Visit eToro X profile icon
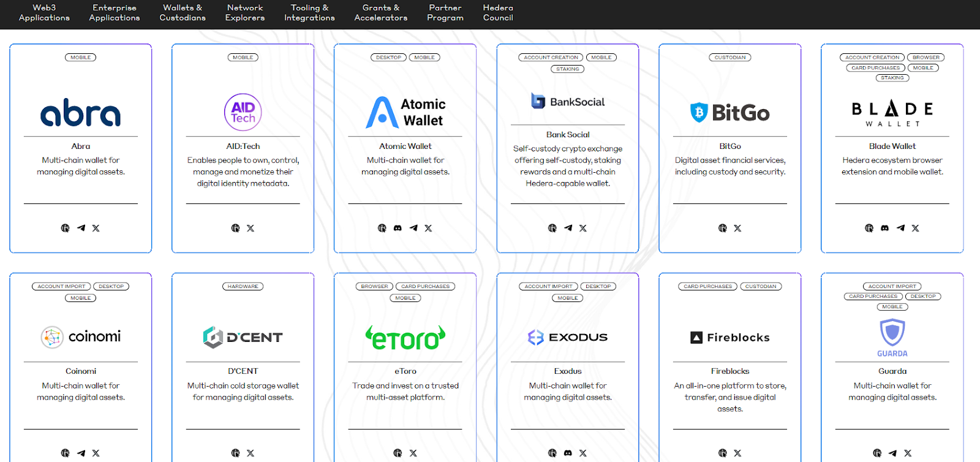This screenshot has height=462, width=980. pos(413,453)
